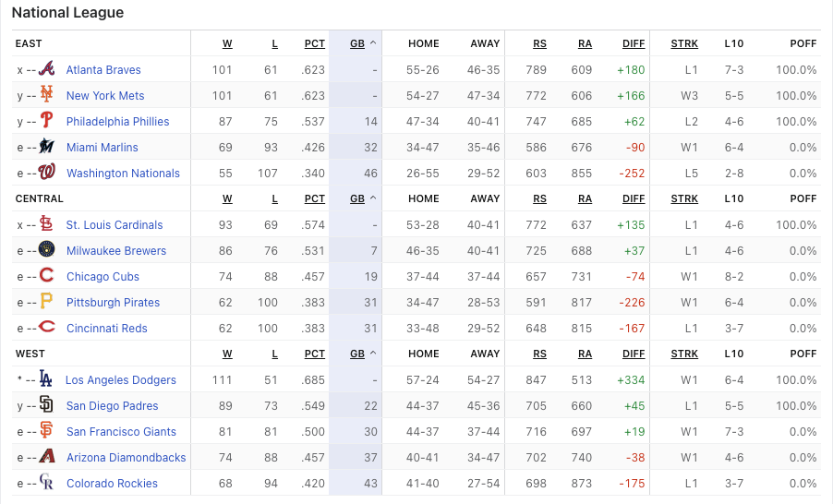This screenshot has height=504, width=833.
Task: Click the Miami Marlins logo icon
Action: coord(47,147)
